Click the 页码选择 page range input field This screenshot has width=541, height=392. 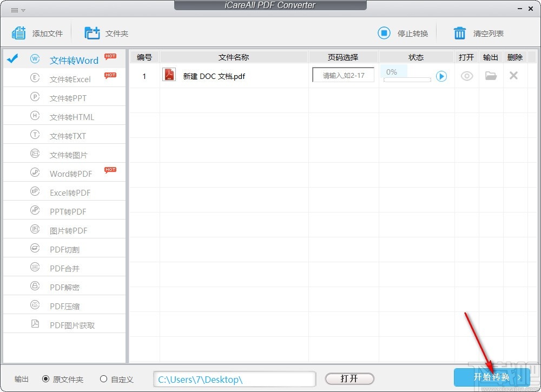coord(343,75)
